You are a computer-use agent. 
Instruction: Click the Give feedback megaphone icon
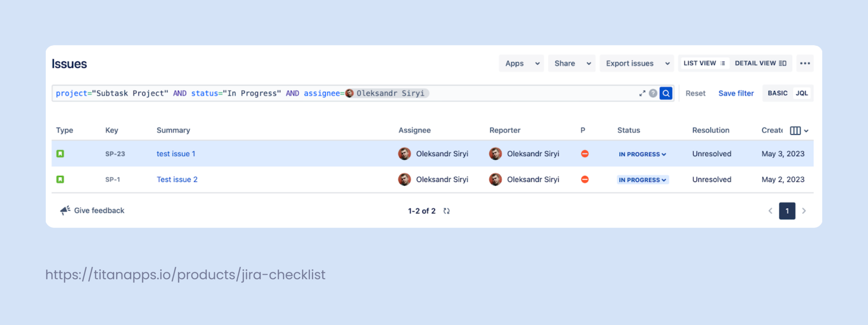(x=64, y=209)
